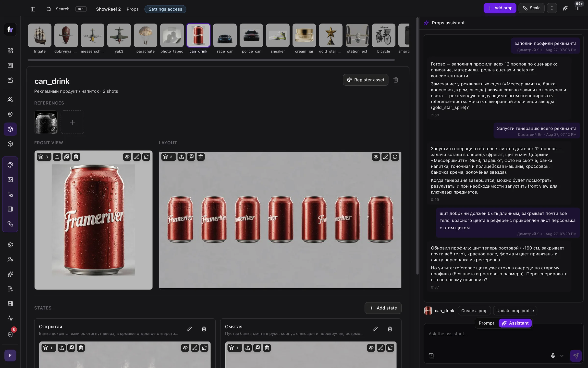Open Layout versions stack showing 3

168,157
